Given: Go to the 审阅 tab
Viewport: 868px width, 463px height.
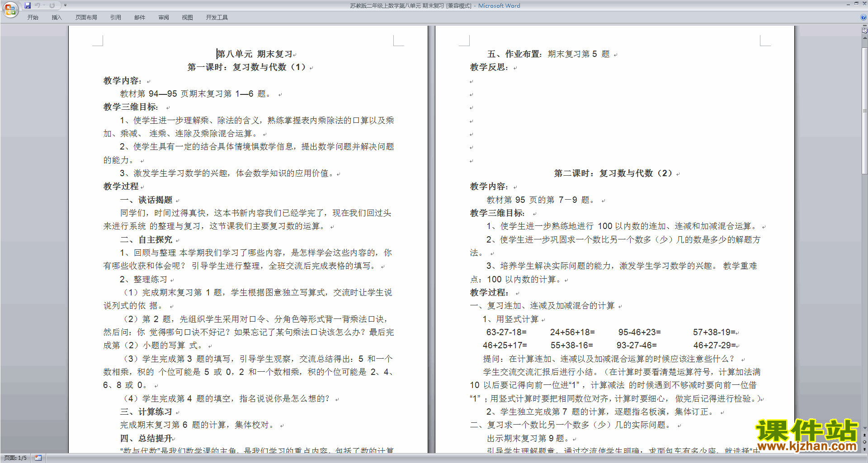Looking at the screenshot, I should click(164, 17).
